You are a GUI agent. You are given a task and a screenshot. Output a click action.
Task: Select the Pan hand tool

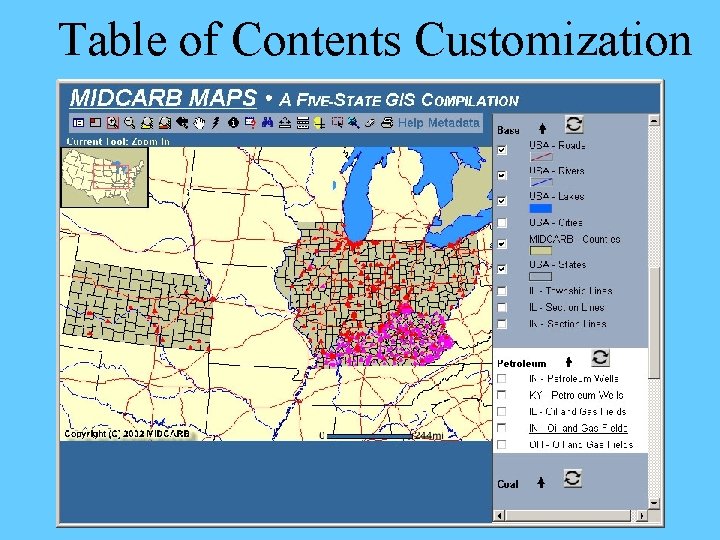point(199,123)
